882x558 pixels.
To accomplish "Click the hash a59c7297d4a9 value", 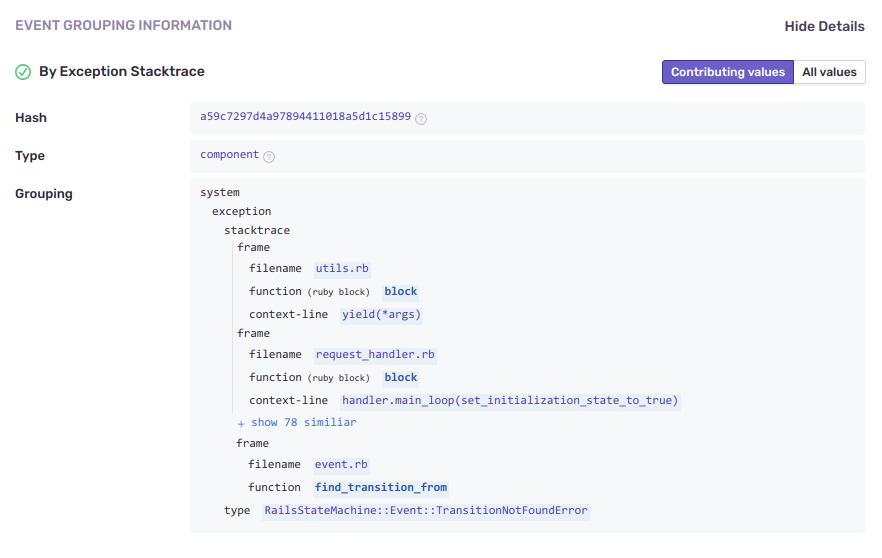I will click(x=305, y=117).
